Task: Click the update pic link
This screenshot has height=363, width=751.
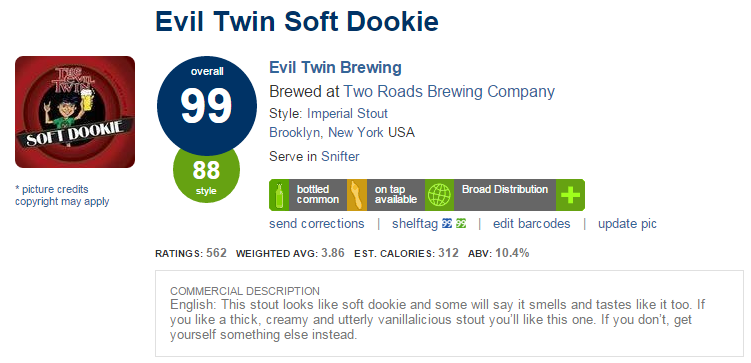Action: pyautogui.click(x=627, y=224)
